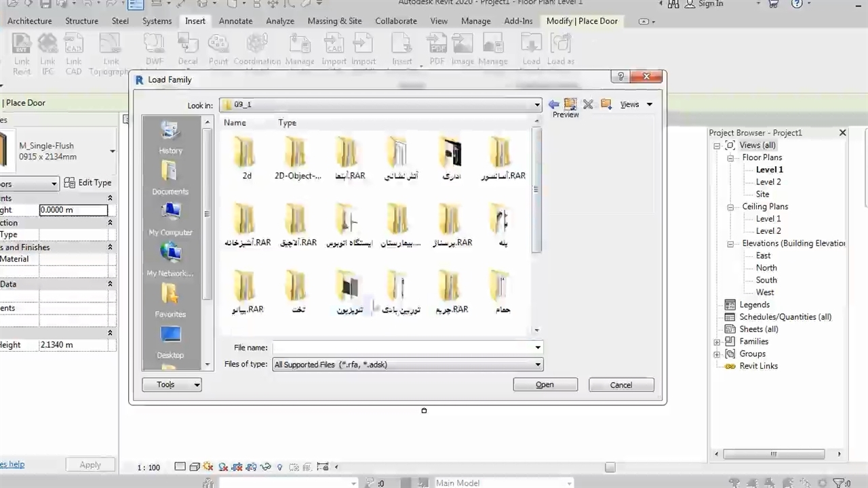Go to My Computer in places sidebar
868x488 pixels.
170,219
